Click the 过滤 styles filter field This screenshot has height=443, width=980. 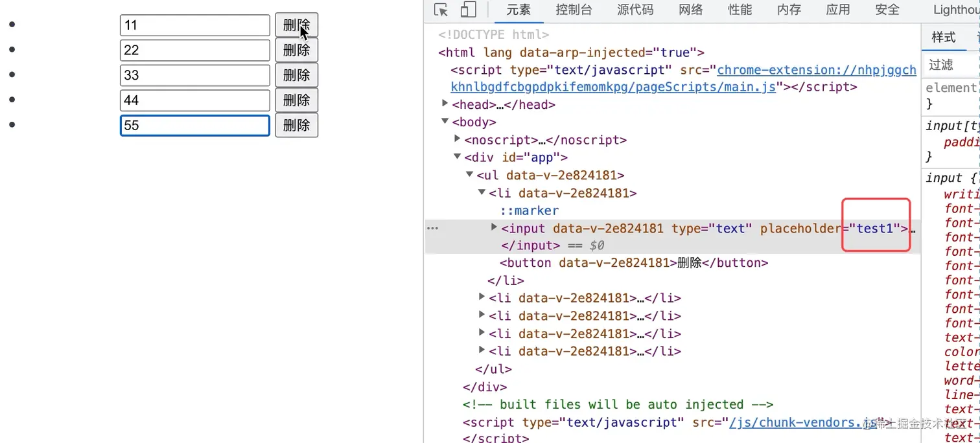pyautogui.click(x=941, y=63)
